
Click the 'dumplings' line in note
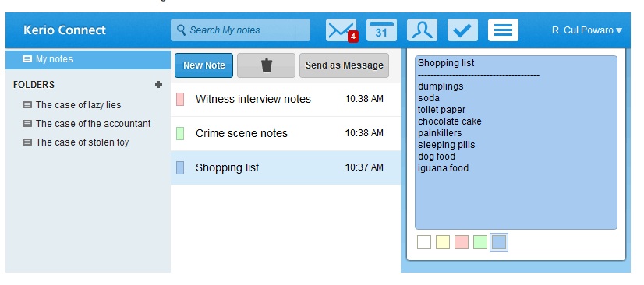click(441, 86)
